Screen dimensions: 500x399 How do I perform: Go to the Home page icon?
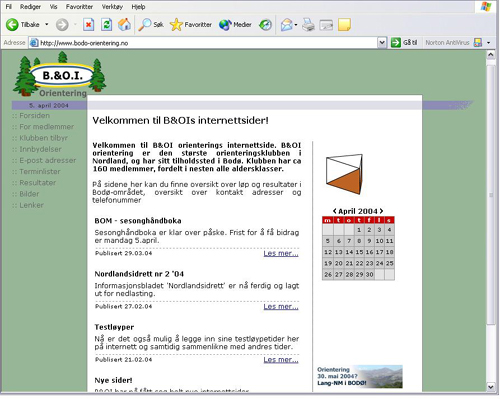click(x=124, y=25)
